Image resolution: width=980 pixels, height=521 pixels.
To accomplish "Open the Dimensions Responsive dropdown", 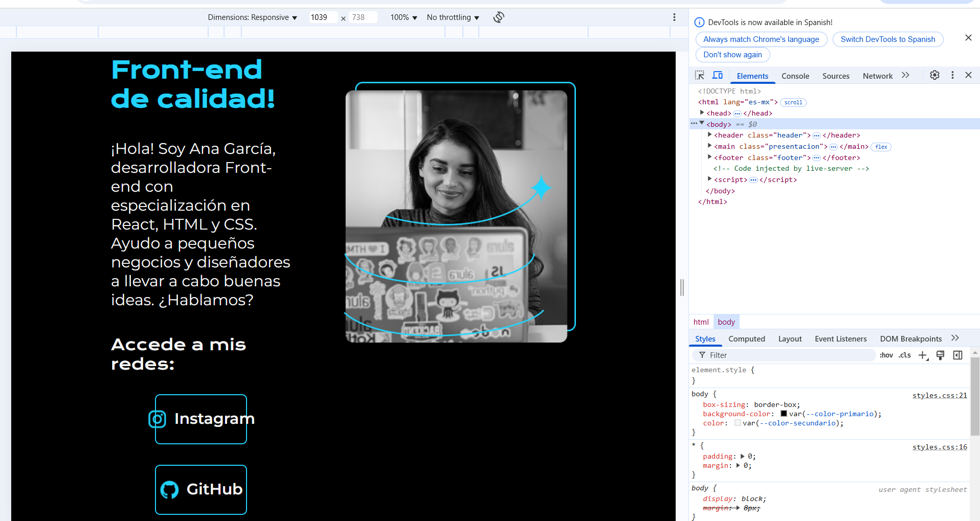I will click(x=252, y=17).
